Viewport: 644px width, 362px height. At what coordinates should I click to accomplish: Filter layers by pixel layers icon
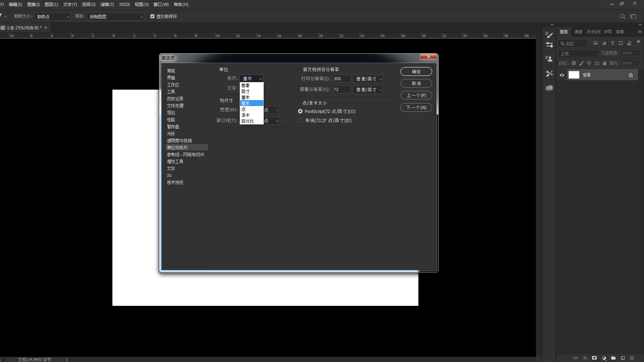(596, 43)
